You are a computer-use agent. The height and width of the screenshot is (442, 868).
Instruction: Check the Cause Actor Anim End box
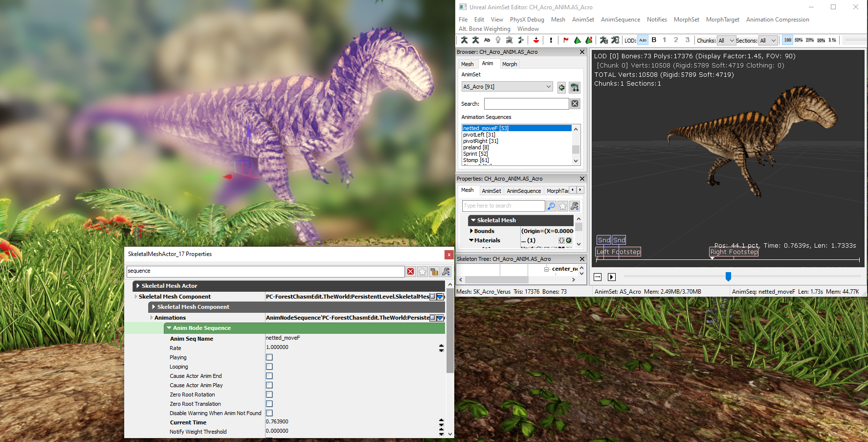tap(269, 376)
